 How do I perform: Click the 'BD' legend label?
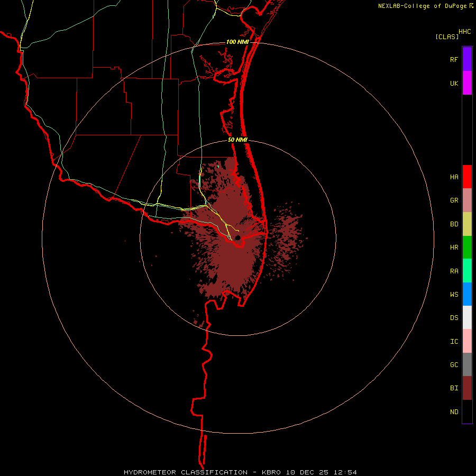[454, 224]
